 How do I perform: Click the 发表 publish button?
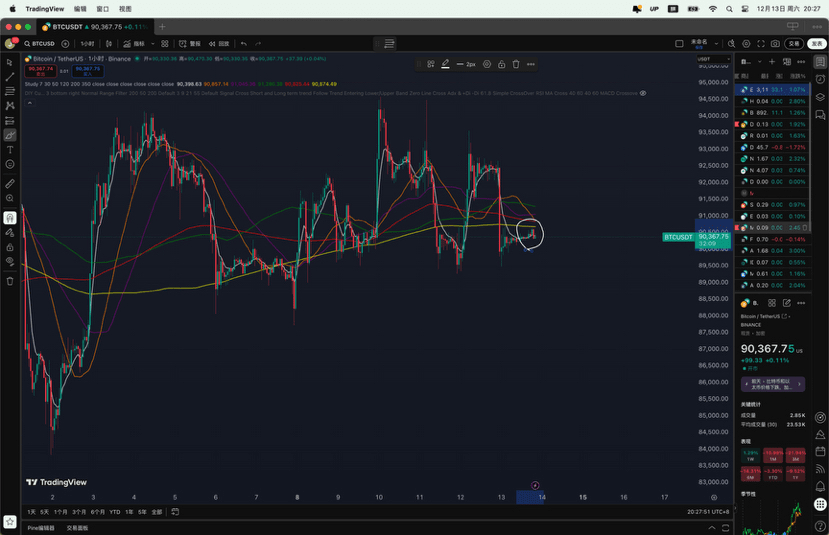(817, 44)
